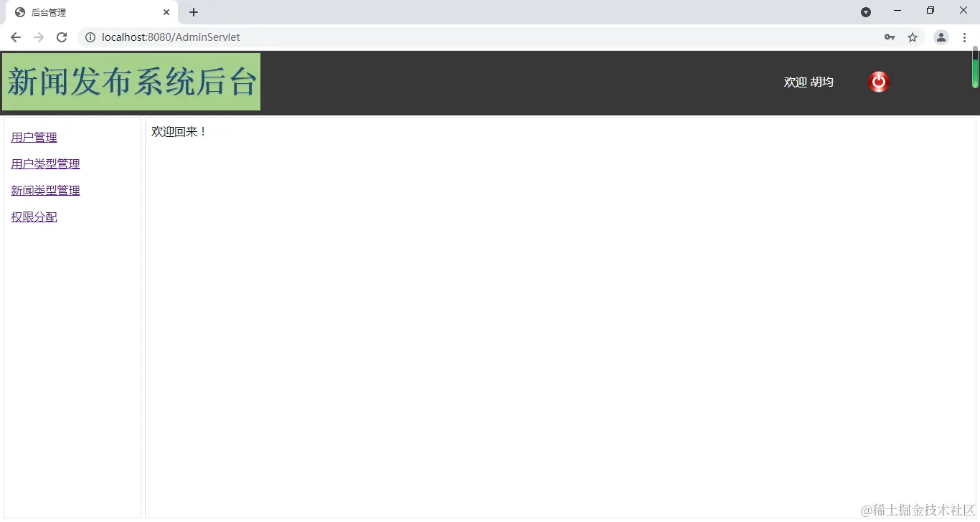Bookmark page with the star icon
Image resolution: width=980 pixels, height=522 pixels.
point(913,37)
